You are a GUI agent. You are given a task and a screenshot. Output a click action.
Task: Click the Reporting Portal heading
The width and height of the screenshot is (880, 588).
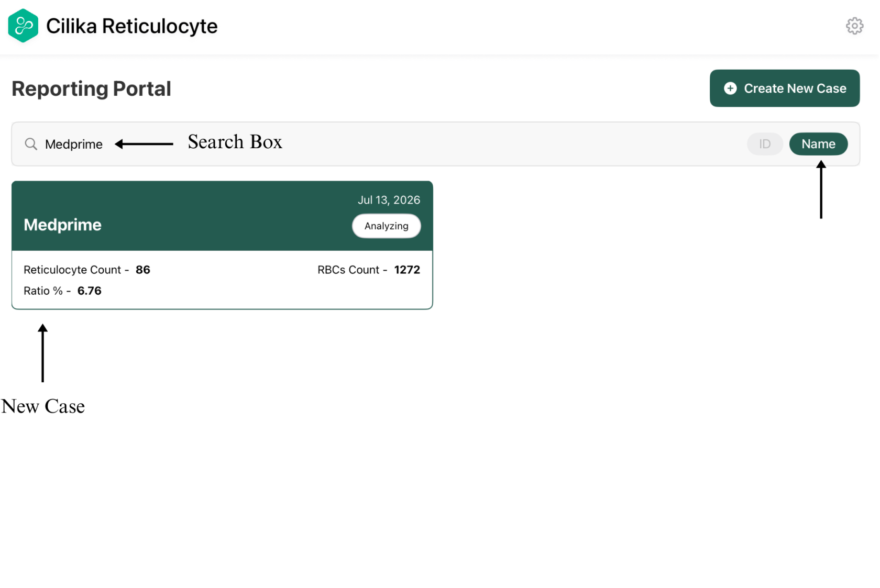(x=91, y=89)
